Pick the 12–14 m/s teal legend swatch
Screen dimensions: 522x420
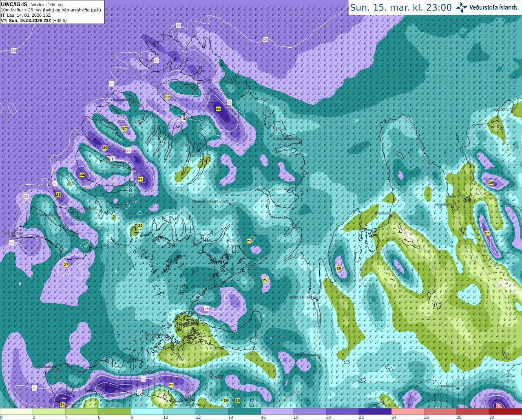(212, 411)
